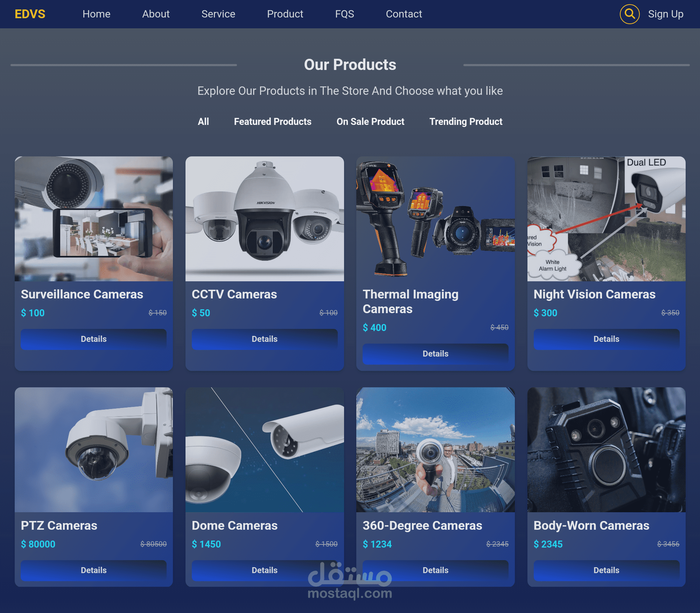Open the Body-Worn Cameras product photo

(x=606, y=450)
